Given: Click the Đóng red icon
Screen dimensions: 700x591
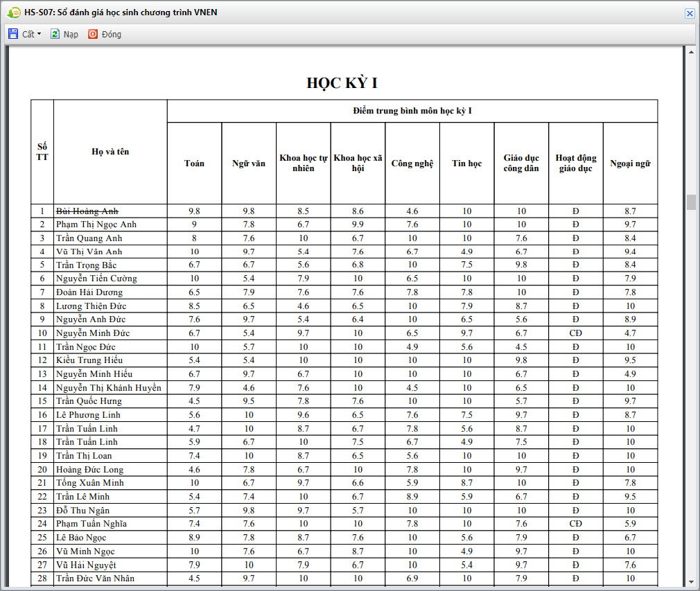Looking at the screenshot, I should click(x=93, y=34).
